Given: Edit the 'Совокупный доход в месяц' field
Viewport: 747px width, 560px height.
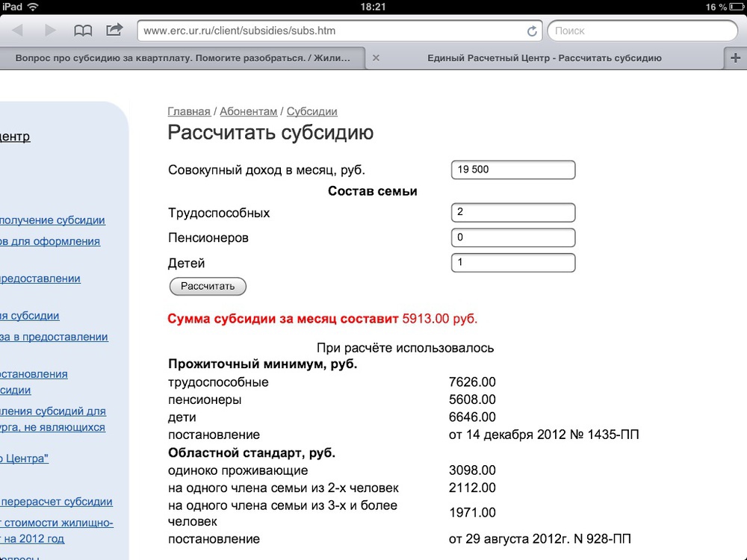Looking at the screenshot, I should (x=513, y=169).
